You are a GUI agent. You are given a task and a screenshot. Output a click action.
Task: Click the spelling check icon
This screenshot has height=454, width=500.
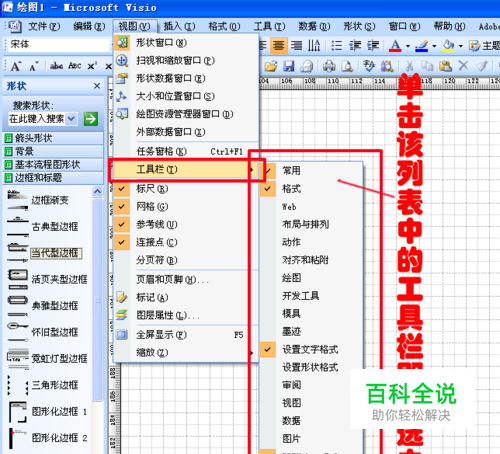(369, 66)
